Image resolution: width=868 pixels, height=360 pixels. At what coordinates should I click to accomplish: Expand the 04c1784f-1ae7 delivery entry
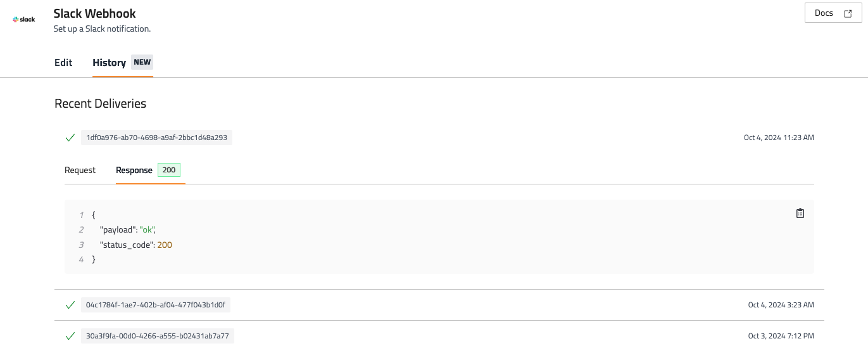[156, 305]
